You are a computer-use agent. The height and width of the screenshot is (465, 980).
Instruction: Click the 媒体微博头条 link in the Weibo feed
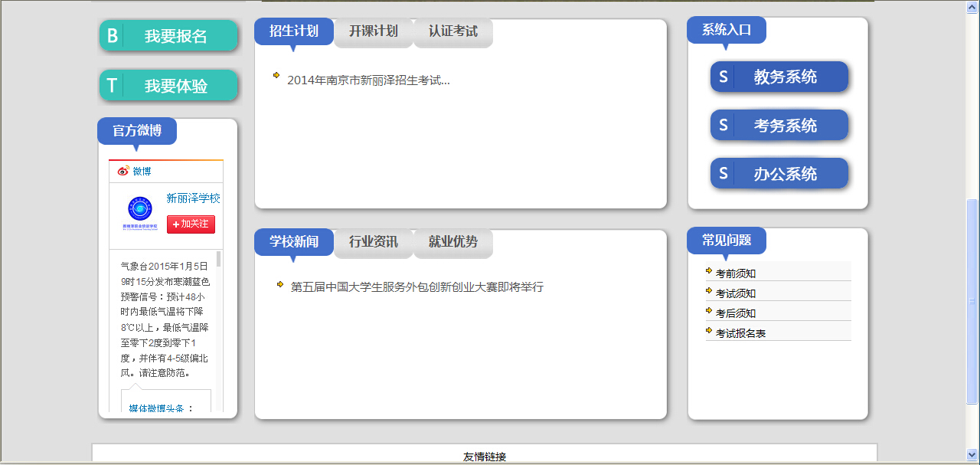(x=156, y=408)
